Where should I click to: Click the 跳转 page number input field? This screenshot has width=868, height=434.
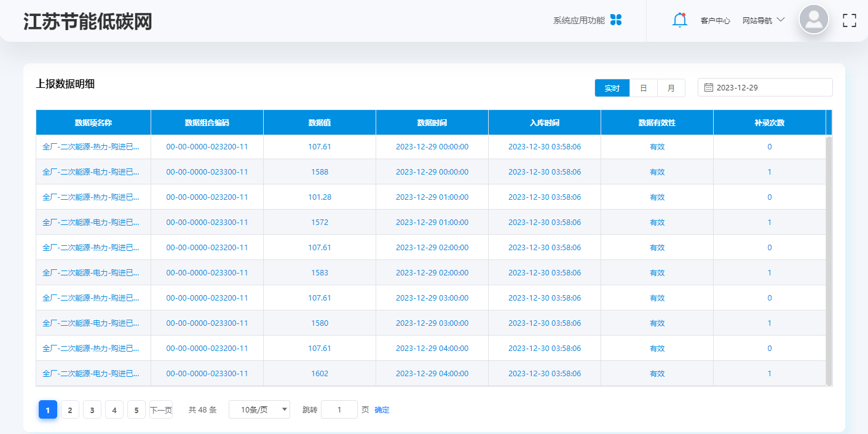pyautogui.click(x=339, y=409)
